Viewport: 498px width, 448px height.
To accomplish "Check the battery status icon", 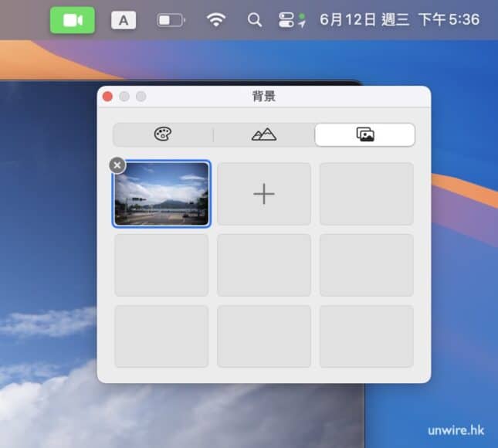I will [x=170, y=21].
